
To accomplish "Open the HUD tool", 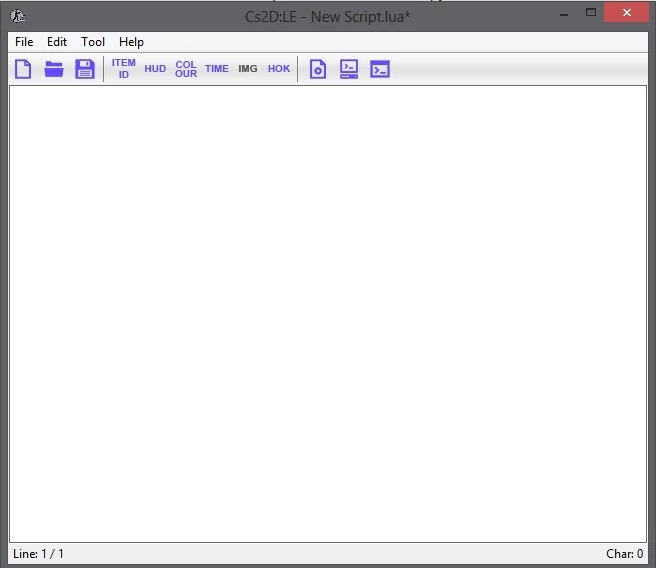I will 155,69.
